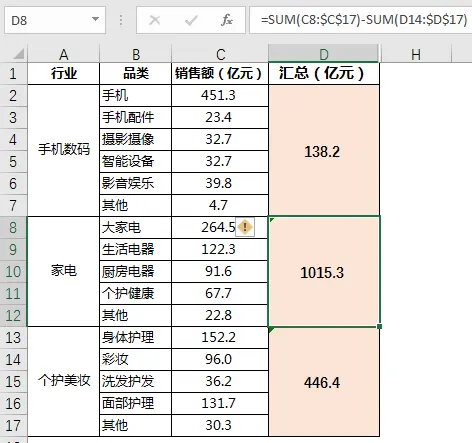Click the fill handle of cell D8
The image size is (472, 443).
pyautogui.click(x=379, y=326)
